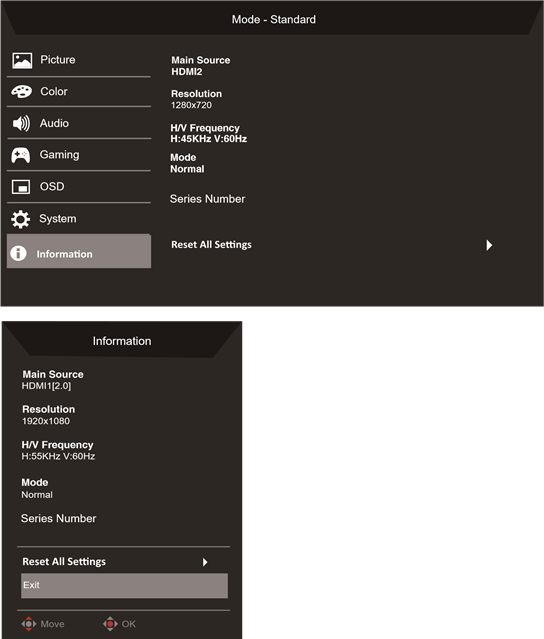Click the OSD screen icon
The image size is (544, 639).
[x=21, y=187]
